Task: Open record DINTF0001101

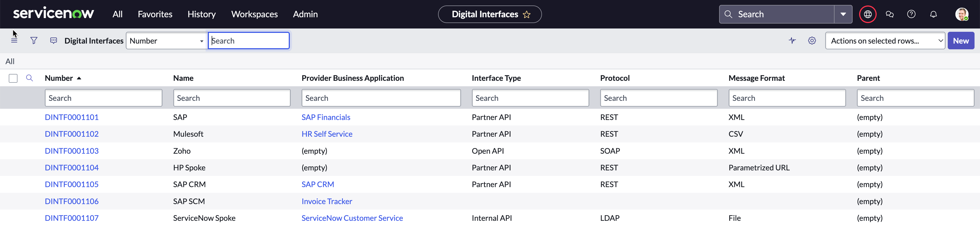Action: point(72,117)
